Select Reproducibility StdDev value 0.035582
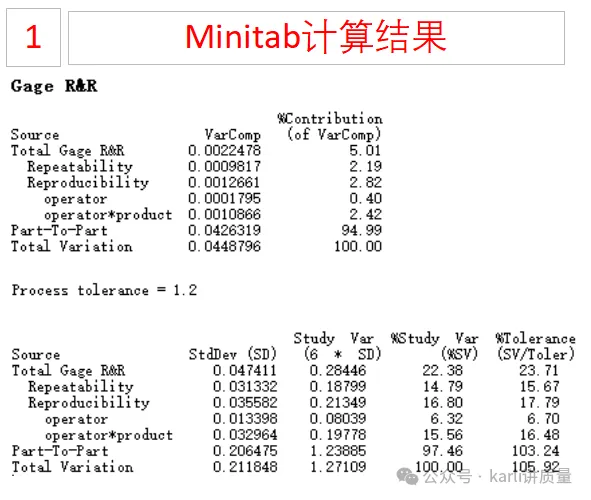Image resolution: width=591 pixels, height=500 pixels. [x=245, y=402]
